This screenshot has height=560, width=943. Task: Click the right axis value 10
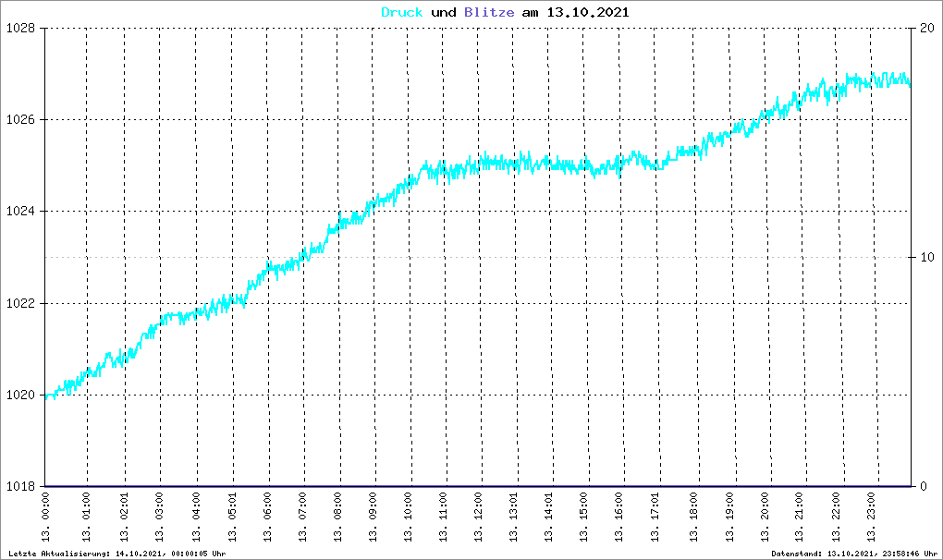click(926, 257)
